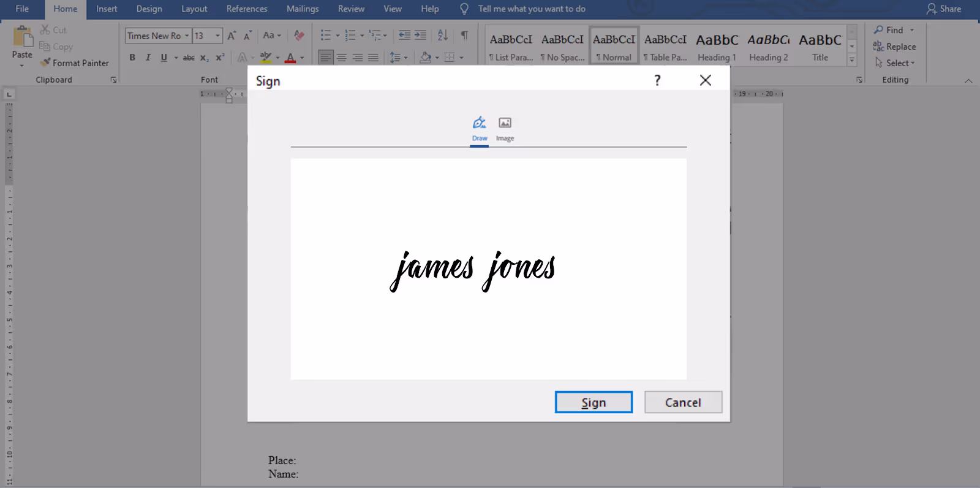The height and width of the screenshot is (488, 980).
Task: Toggle show paragraph marks
Action: (x=465, y=35)
